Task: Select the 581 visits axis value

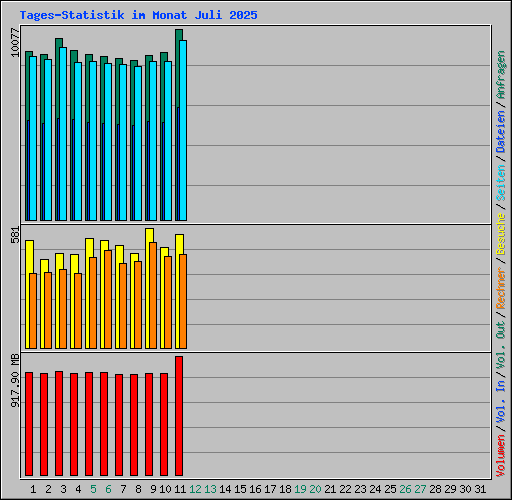Action: pos(15,235)
